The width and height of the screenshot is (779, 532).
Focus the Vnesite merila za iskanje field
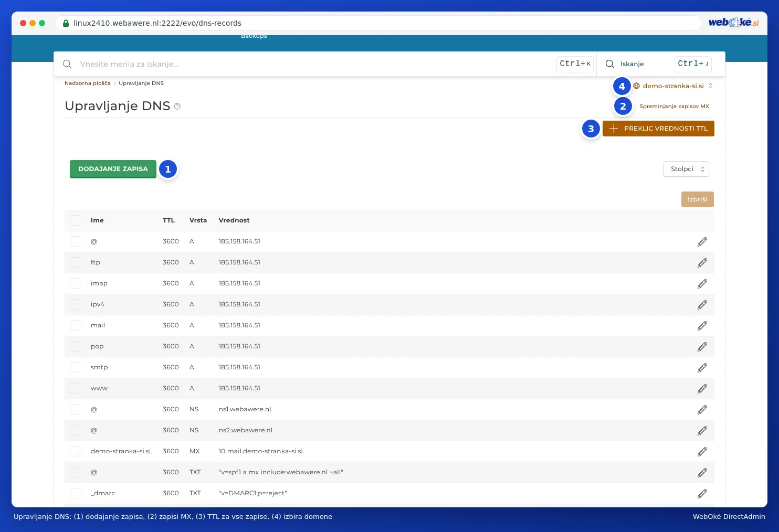(x=315, y=64)
